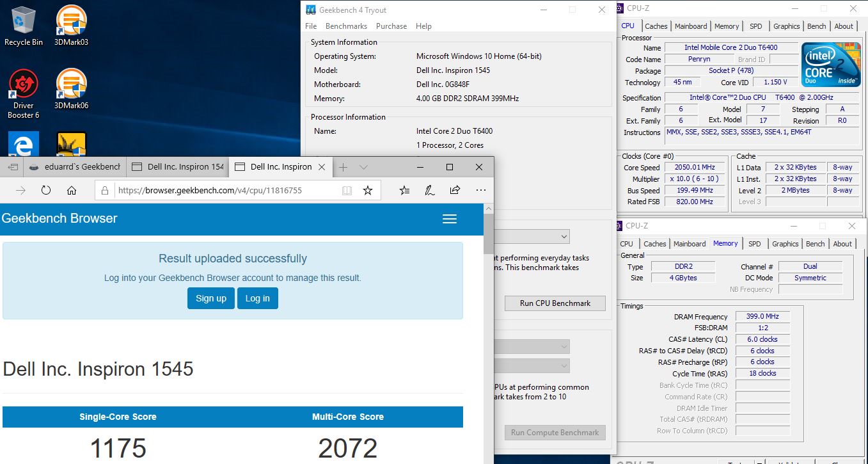
Task: Click the top CPU-Z window title icon
Action: [620, 8]
